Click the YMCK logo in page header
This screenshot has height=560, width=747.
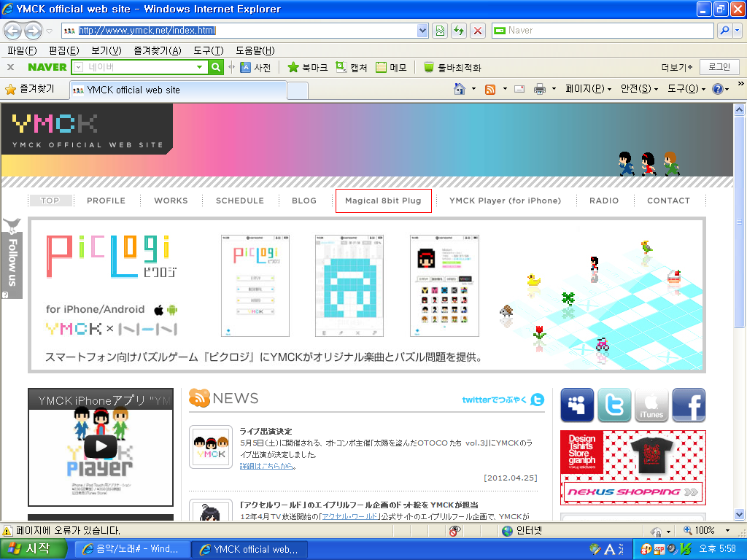55,124
